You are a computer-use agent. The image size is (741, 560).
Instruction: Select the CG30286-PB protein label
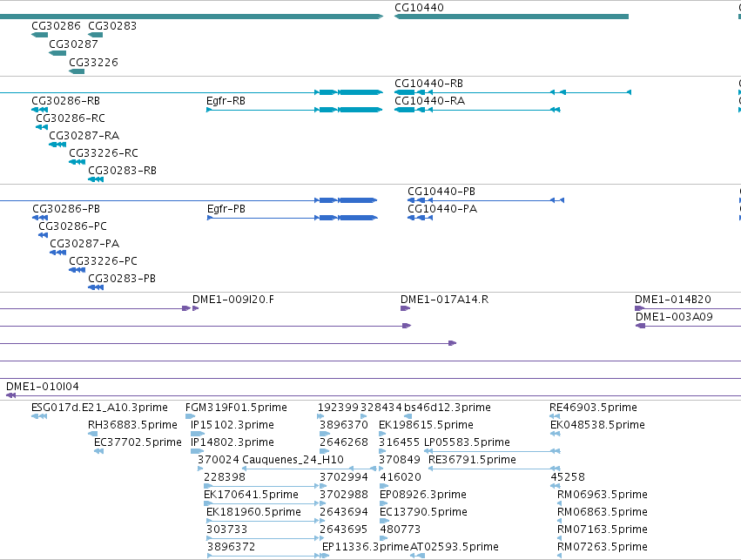pos(66,209)
